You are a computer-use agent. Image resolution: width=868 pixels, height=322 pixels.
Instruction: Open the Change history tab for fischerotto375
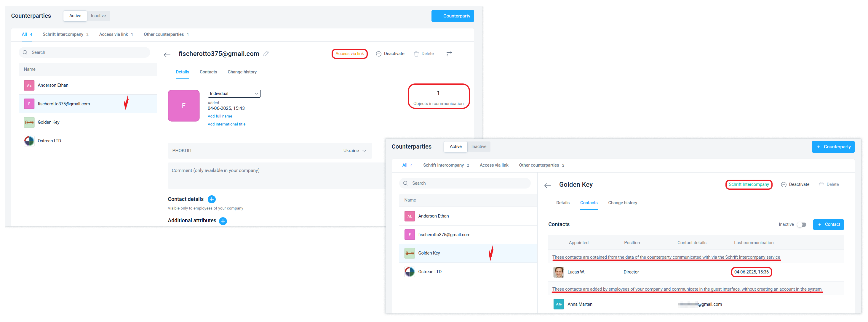pyautogui.click(x=242, y=72)
